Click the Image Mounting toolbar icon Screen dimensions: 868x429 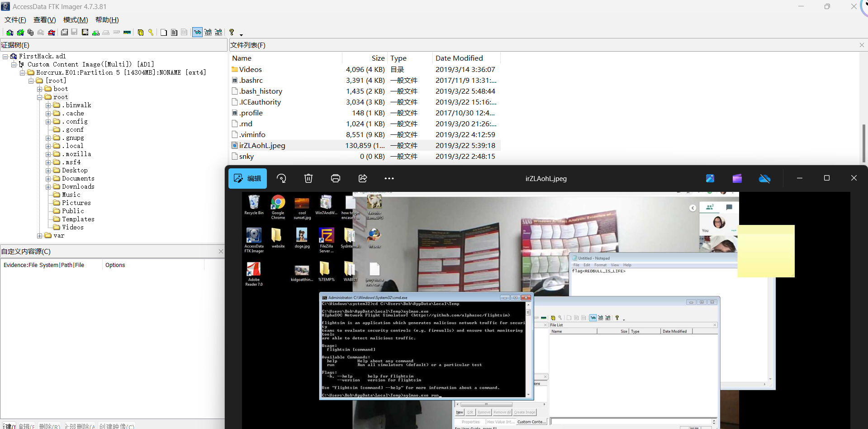31,33
